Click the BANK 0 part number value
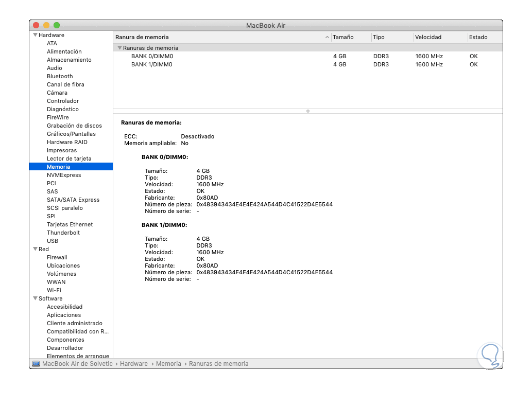 pyautogui.click(x=264, y=204)
